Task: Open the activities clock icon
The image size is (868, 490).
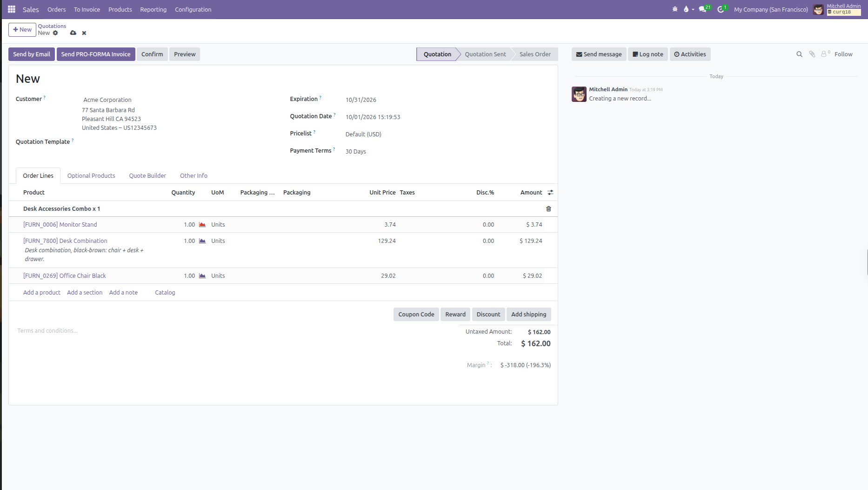Action: pos(721,9)
